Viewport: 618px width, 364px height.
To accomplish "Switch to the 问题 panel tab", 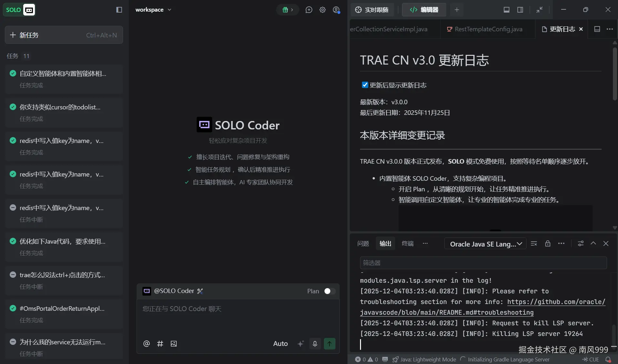I will (x=363, y=244).
